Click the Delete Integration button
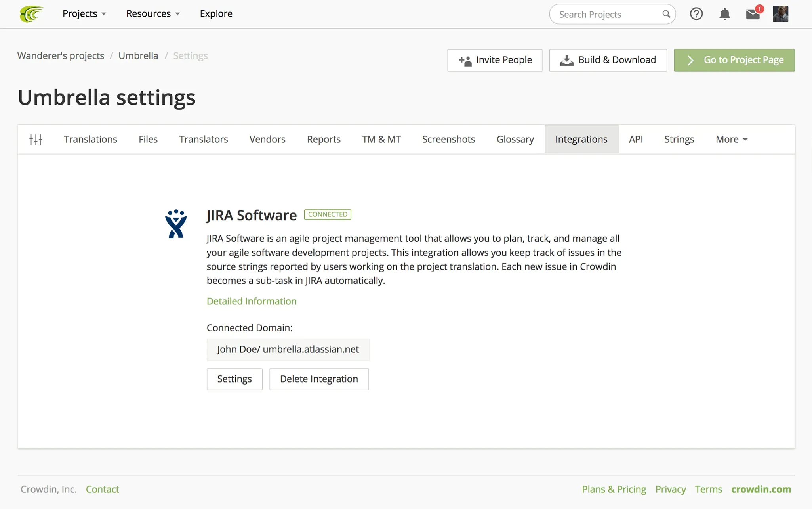The width and height of the screenshot is (812, 509). 319,379
